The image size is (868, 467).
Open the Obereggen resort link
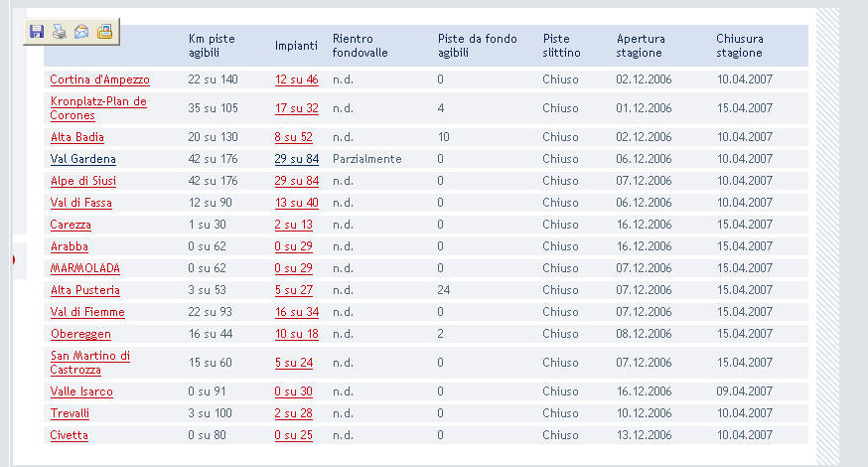(x=80, y=334)
